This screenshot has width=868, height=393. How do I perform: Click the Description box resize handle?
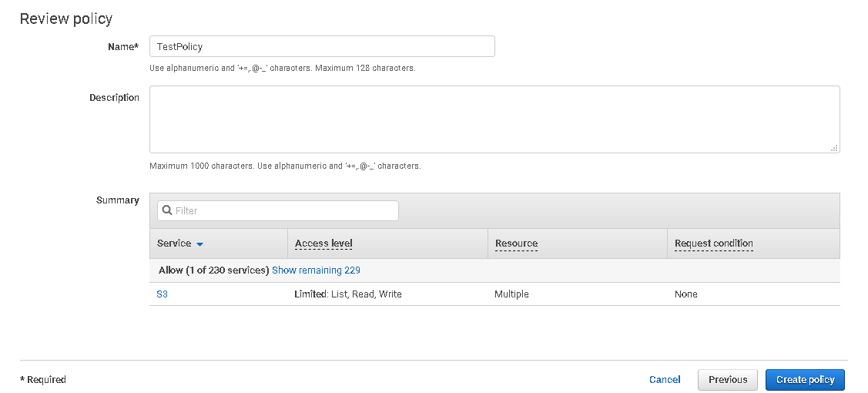click(834, 148)
